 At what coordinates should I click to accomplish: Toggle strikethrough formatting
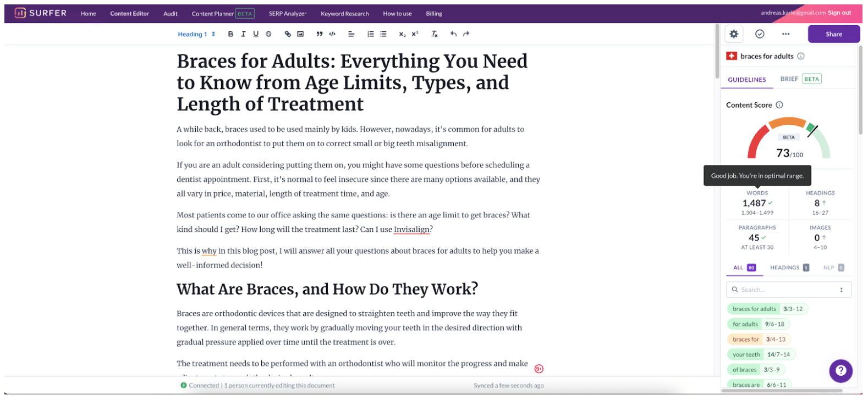point(268,34)
